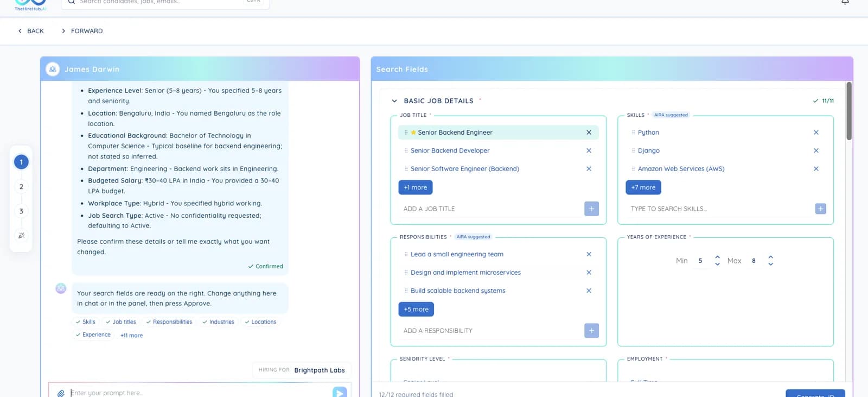Click the magic wand step icon
The width and height of the screenshot is (868, 397).
21,236
